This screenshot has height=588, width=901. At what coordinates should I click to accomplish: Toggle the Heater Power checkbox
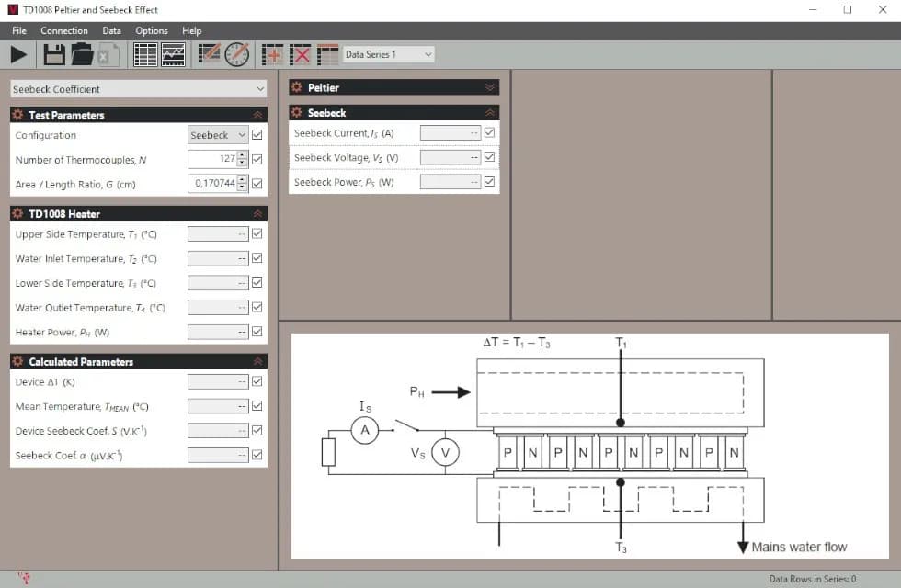click(x=257, y=332)
